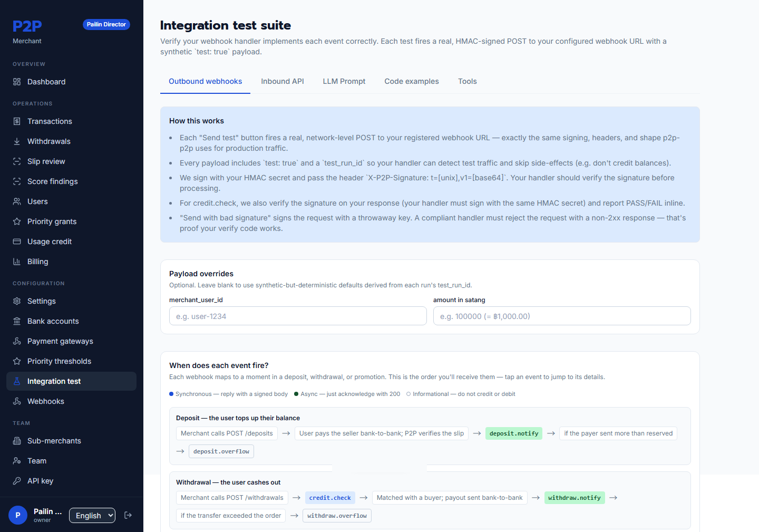Screen dimensions: 759x532
Task: Click the 'How this works' heading
Action: pos(197,121)
